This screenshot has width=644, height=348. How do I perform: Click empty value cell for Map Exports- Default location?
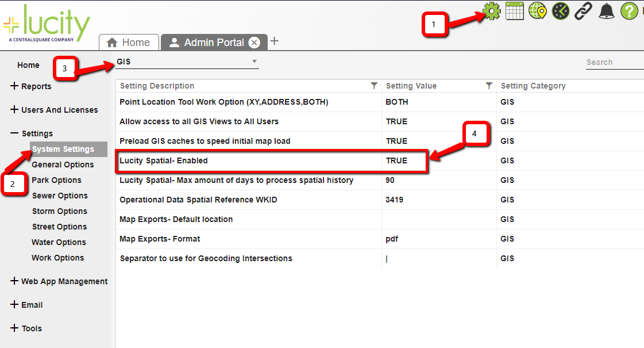439,219
